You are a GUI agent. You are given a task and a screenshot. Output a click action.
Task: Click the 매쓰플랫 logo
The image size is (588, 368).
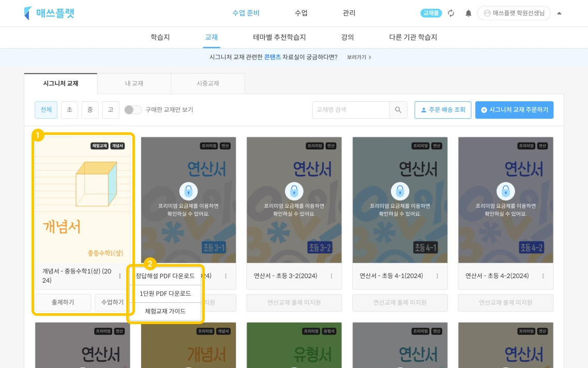(x=49, y=13)
